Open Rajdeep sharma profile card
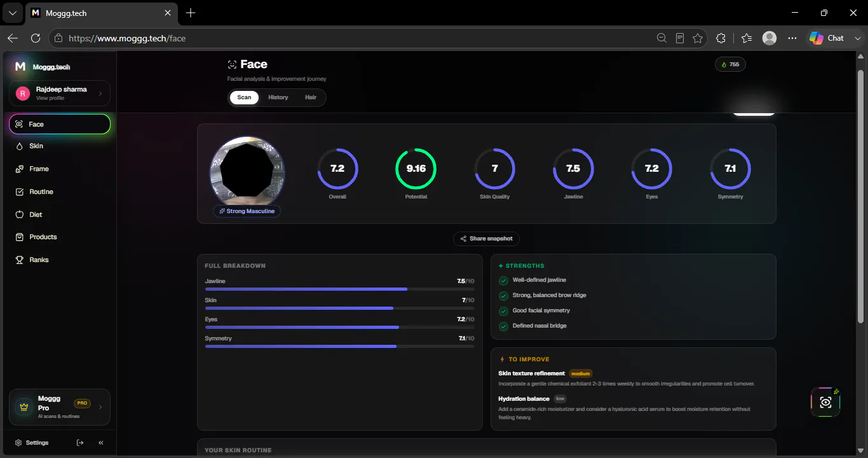The width and height of the screenshot is (868, 458). (x=60, y=94)
